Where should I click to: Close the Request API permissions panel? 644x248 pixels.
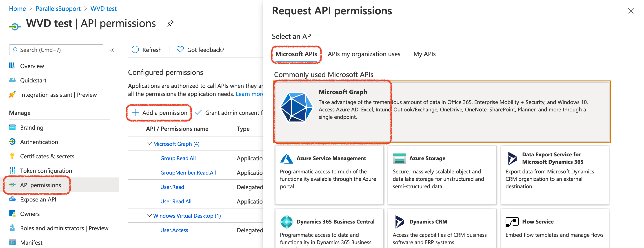click(x=631, y=11)
